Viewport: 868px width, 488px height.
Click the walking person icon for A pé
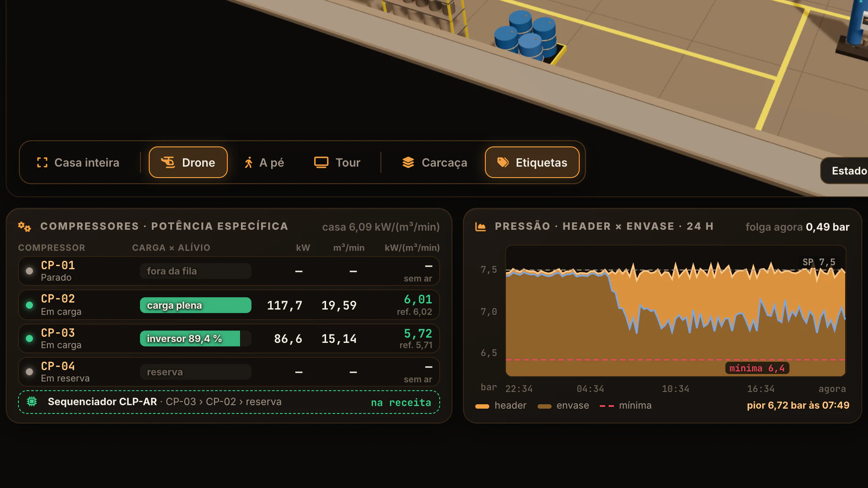point(248,163)
